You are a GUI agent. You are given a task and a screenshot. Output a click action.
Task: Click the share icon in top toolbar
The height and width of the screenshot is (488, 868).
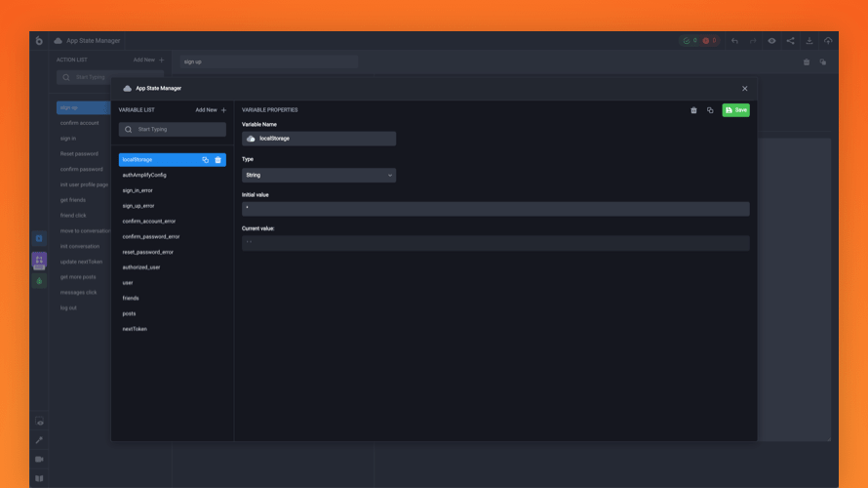(790, 41)
